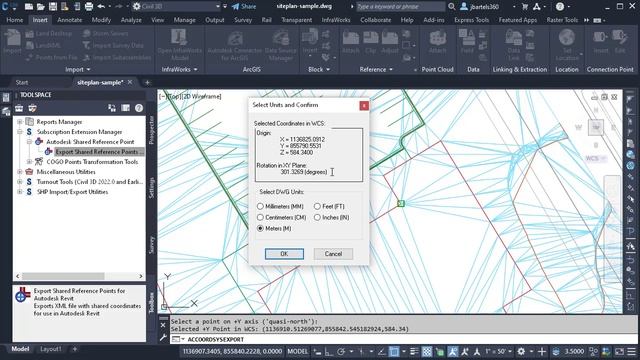Image resolution: width=640 pixels, height=360 pixels.
Task: Click the Autodesk Account A icon
Action: 536,7
